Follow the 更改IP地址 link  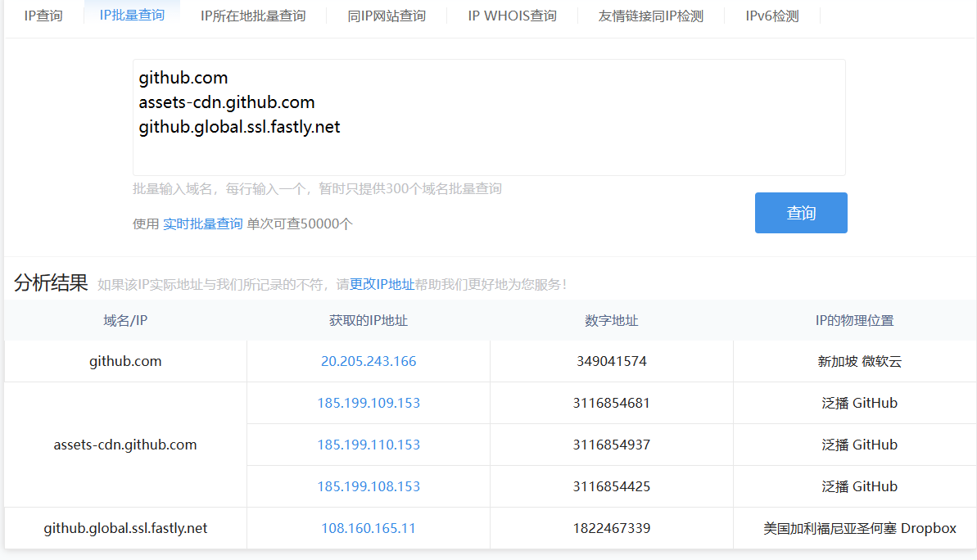point(382,285)
